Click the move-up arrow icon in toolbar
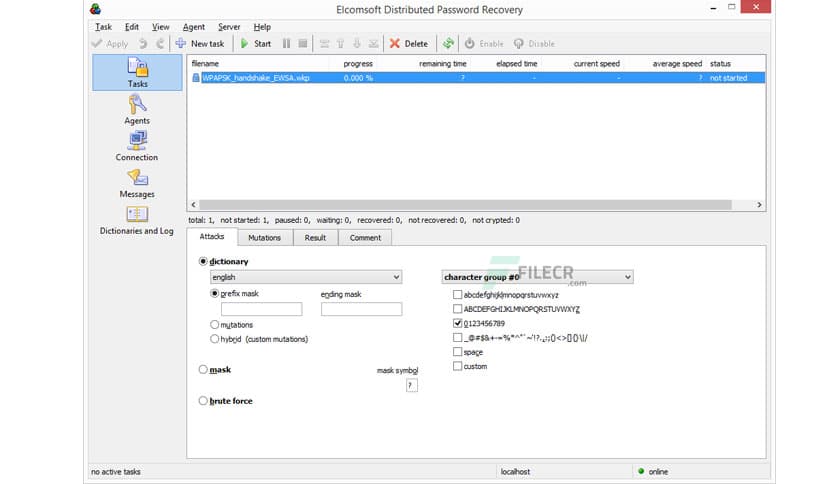This screenshot has width=836, height=484. click(x=341, y=44)
